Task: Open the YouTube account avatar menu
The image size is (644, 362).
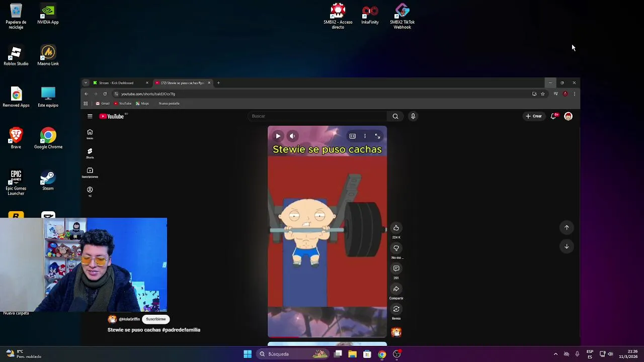Action: pos(568,116)
